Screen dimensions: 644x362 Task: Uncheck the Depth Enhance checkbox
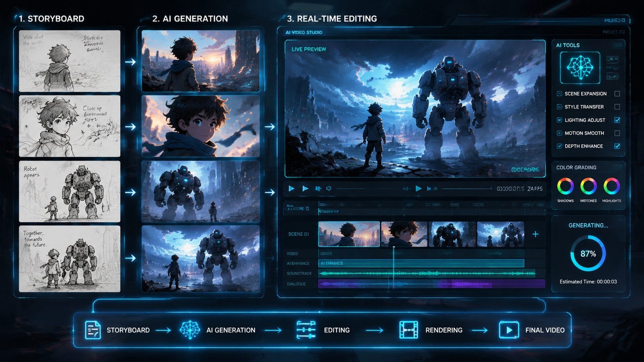tap(617, 146)
